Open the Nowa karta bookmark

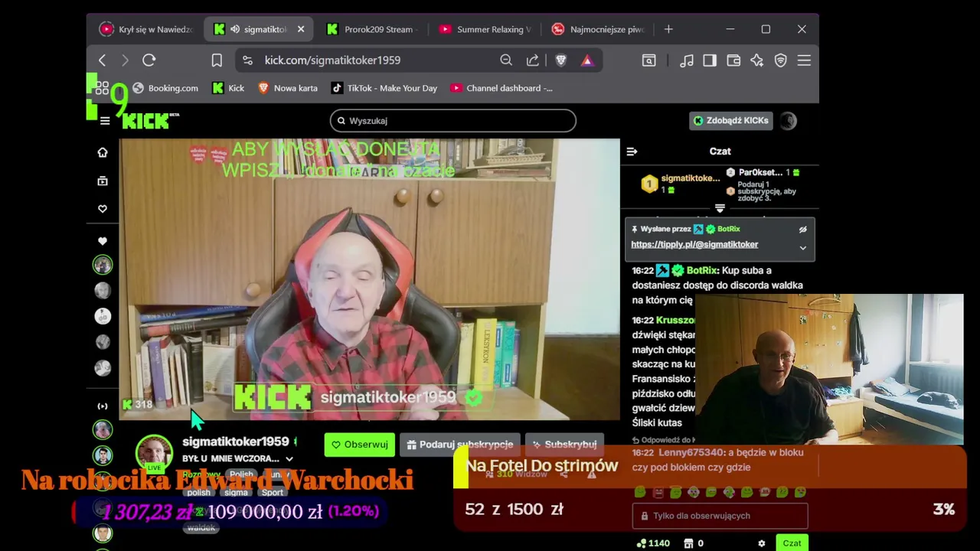click(x=288, y=88)
